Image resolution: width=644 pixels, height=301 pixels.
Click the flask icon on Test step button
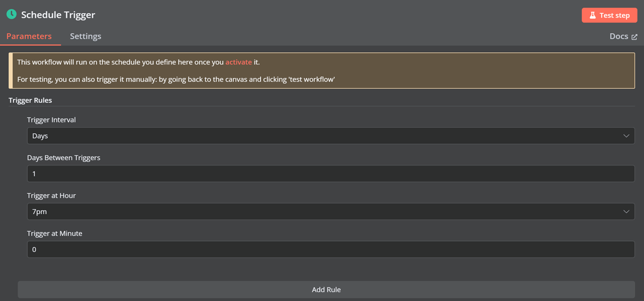tap(593, 15)
